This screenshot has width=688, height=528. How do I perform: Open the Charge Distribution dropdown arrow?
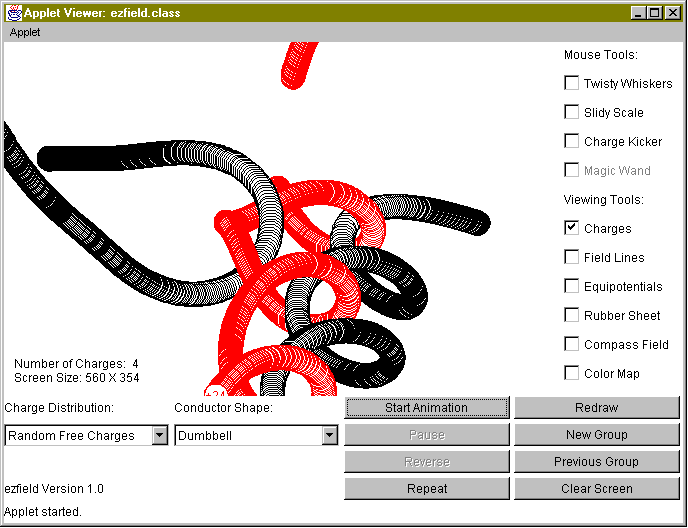point(159,435)
